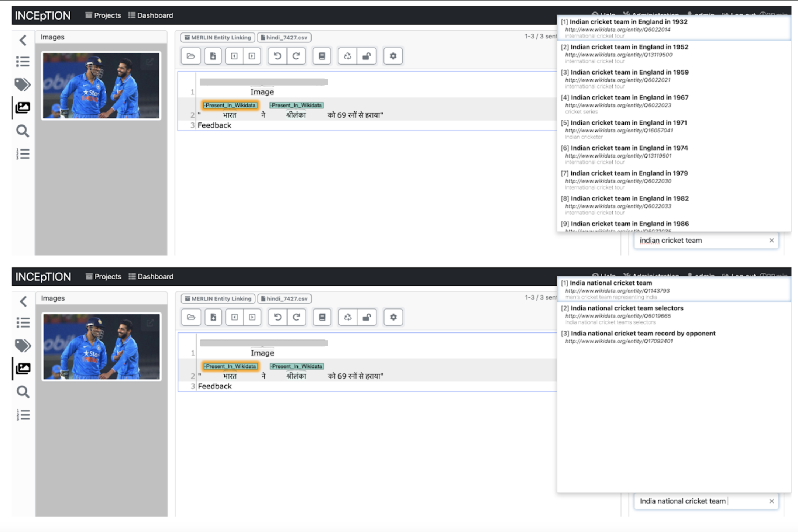Viewport: 798px width, 532px height.
Task: Clear the 'indian cricket team' search field
Action: click(771, 241)
